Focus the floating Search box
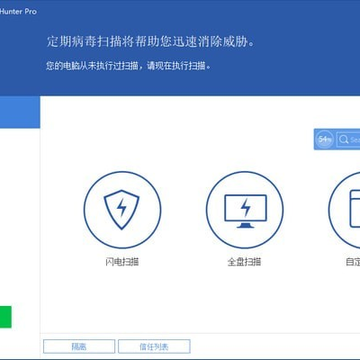Screen dimensions: 360x360 [x=348, y=139]
